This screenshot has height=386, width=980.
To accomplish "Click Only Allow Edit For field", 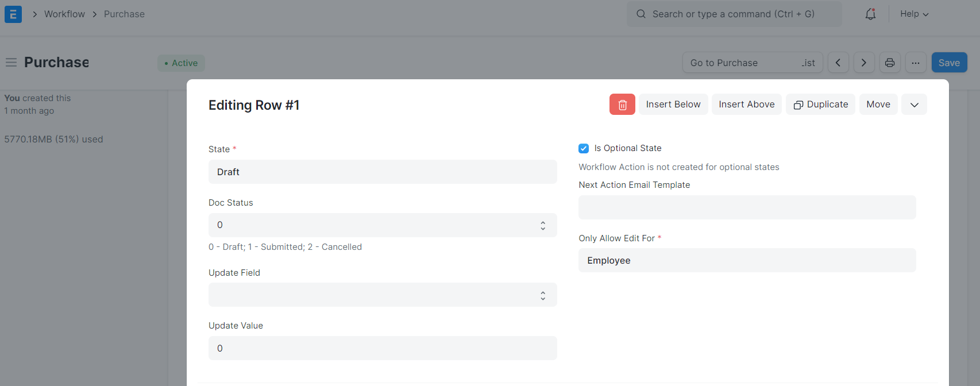I will point(747,260).
